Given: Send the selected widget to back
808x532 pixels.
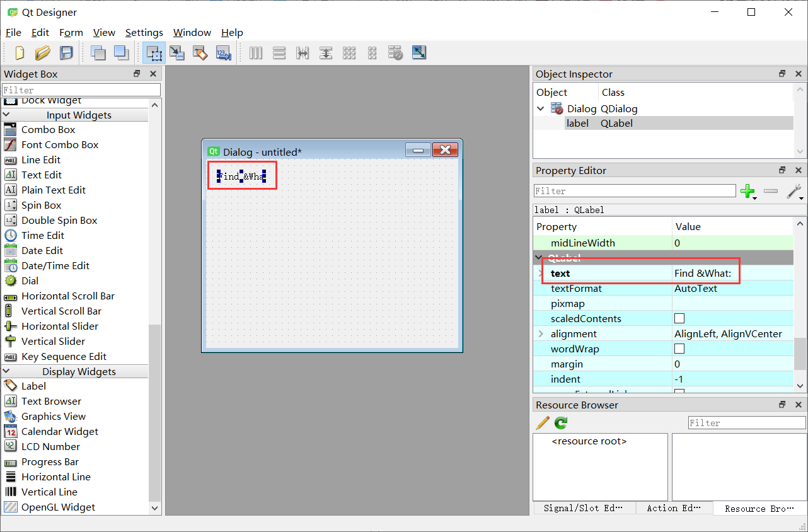Looking at the screenshot, I should point(98,53).
